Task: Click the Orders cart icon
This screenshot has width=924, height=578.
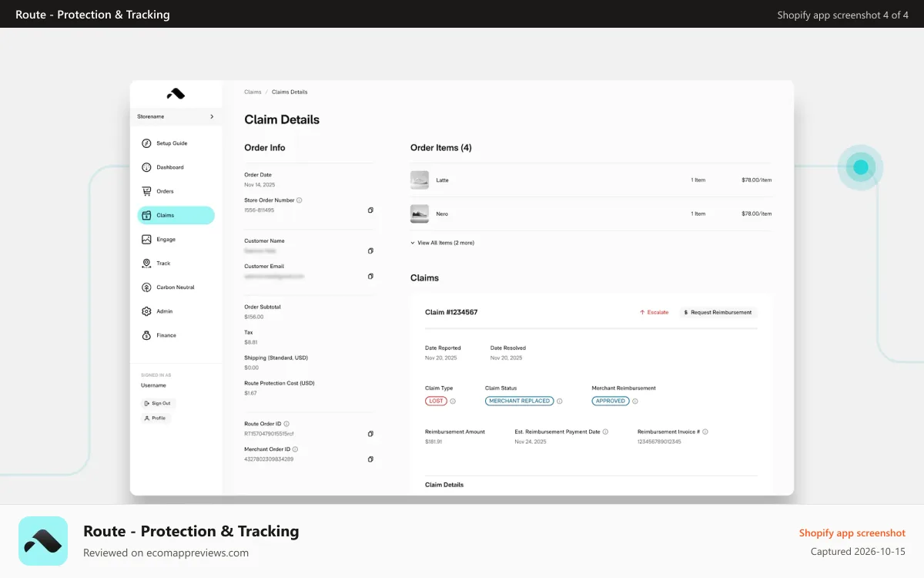Action: click(146, 191)
